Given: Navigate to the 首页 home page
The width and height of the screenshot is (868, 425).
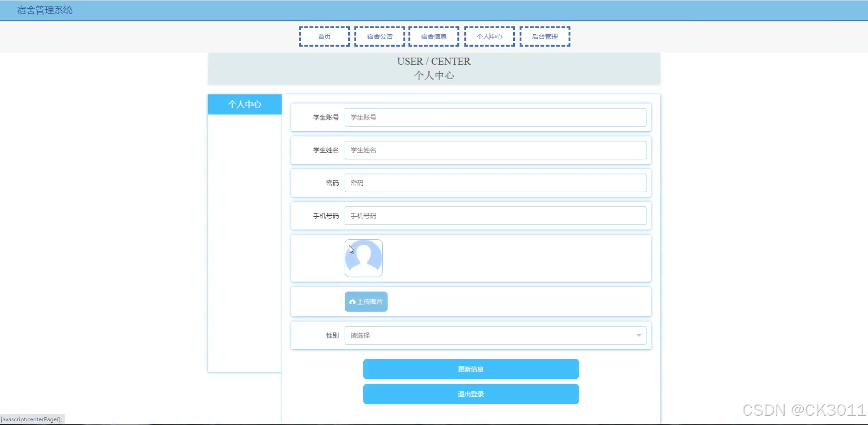Looking at the screenshot, I should (x=324, y=36).
